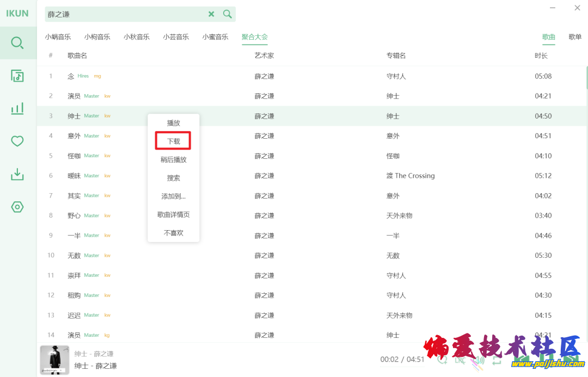Viewport: 588px width, 377px height.
Task: Open the song list sidebar icon
Action: click(x=17, y=76)
